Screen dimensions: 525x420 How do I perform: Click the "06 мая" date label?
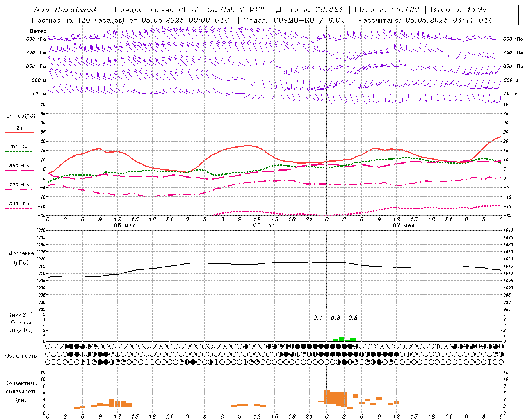(264, 226)
